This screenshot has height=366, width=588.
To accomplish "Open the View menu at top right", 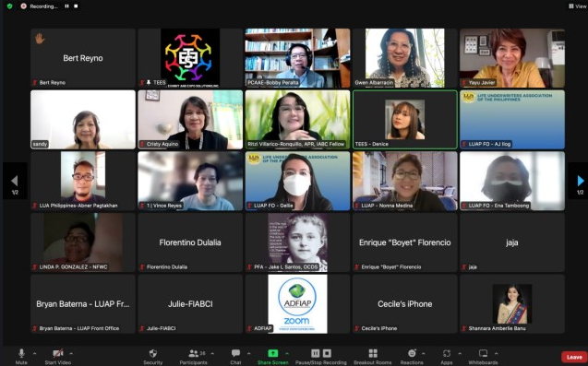I will (x=577, y=6).
